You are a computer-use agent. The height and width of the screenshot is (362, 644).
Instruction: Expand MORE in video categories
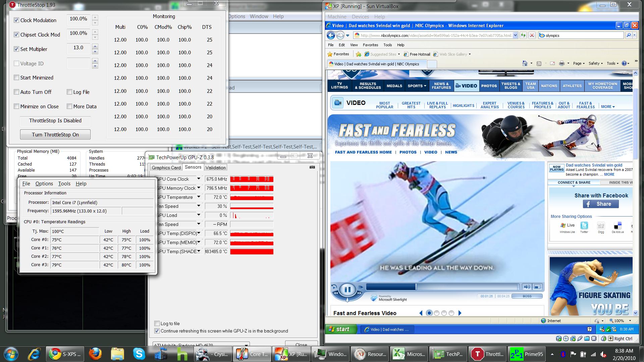[608, 107]
